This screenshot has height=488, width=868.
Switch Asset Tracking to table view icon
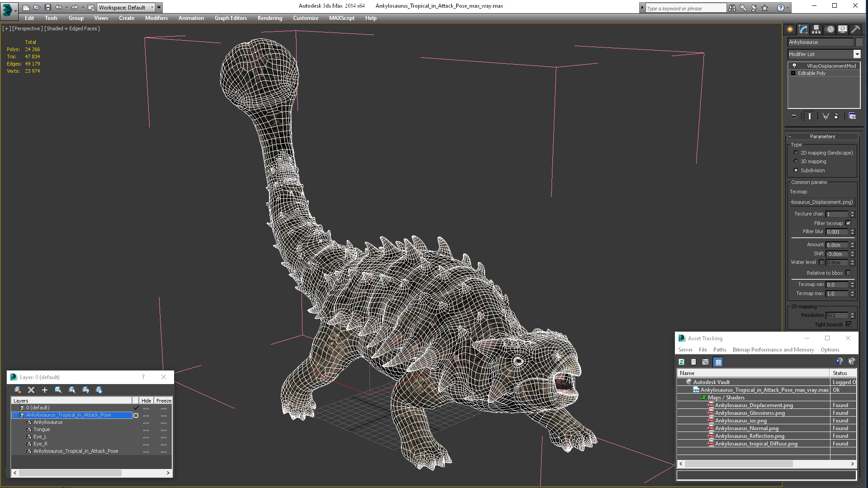pos(718,362)
